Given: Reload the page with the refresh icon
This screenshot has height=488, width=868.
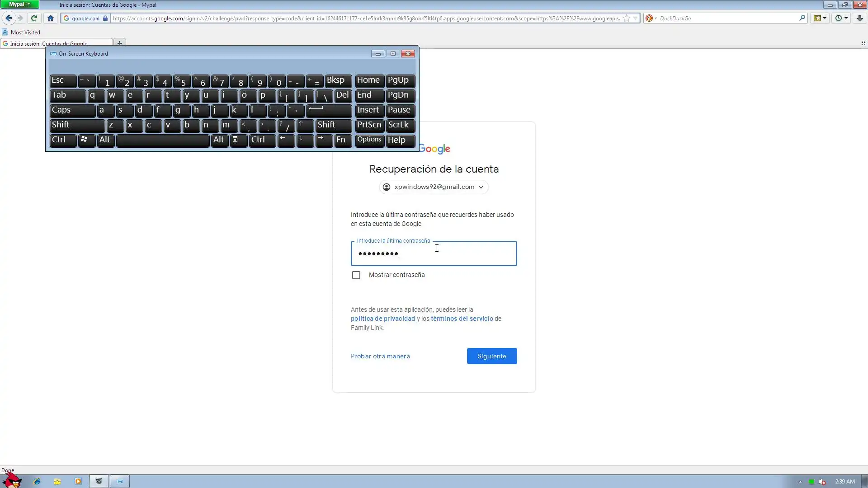Looking at the screenshot, I should [34, 18].
